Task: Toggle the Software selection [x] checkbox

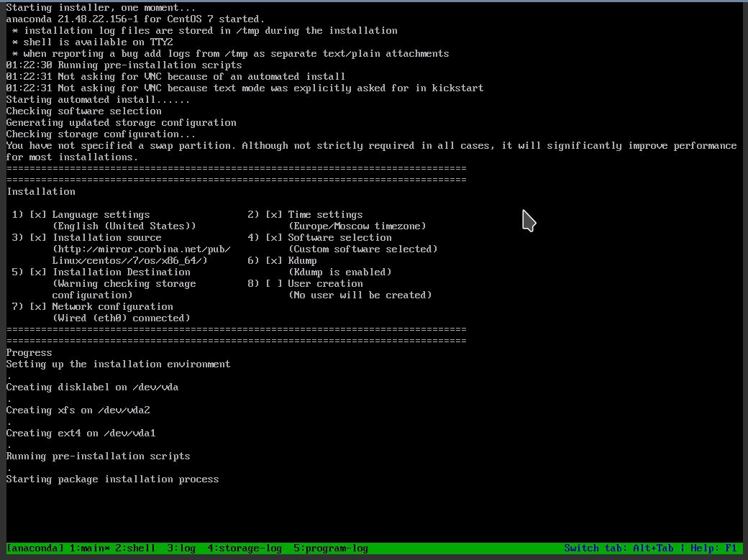Action: [x=274, y=237]
